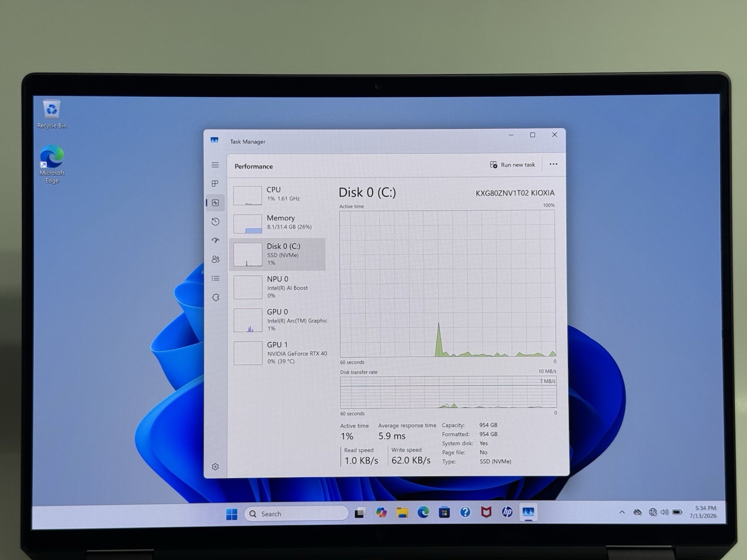The height and width of the screenshot is (560, 747).
Task: Open the Task Manager navigation hamburger menu
Action: 215,165
